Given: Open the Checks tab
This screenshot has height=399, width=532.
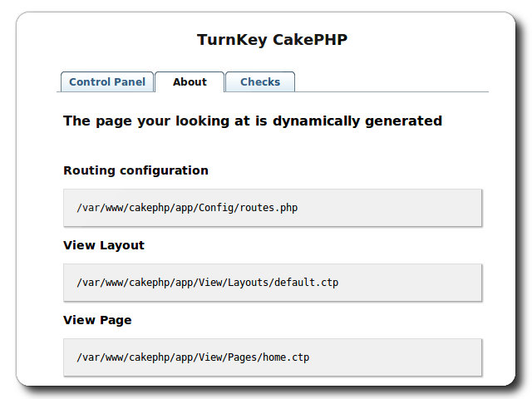Looking at the screenshot, I should coord(260,82).
